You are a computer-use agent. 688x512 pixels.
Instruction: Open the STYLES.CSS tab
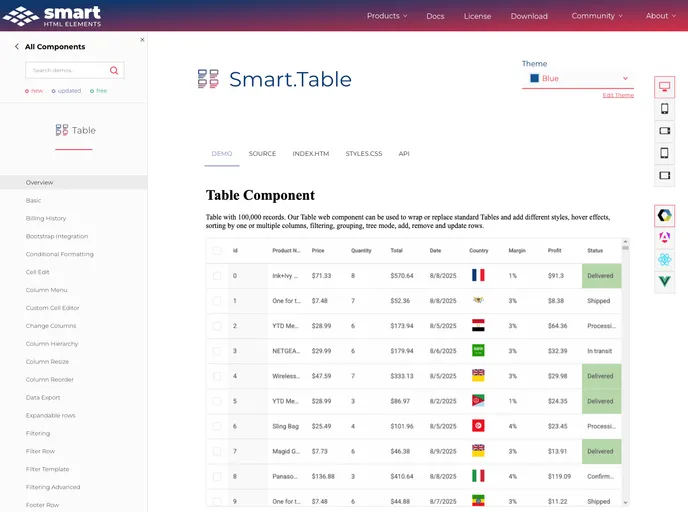364,154
